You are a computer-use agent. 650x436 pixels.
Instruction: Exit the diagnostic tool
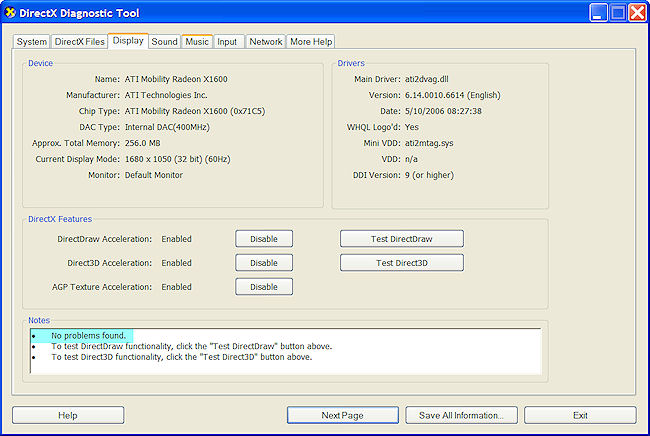(x=580, y=415)
